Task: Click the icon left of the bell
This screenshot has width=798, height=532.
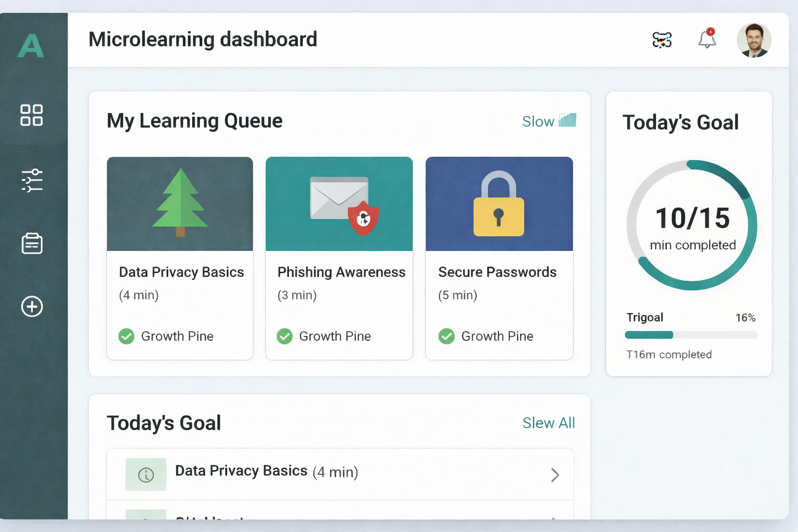Action: click(x=662, y=40)
